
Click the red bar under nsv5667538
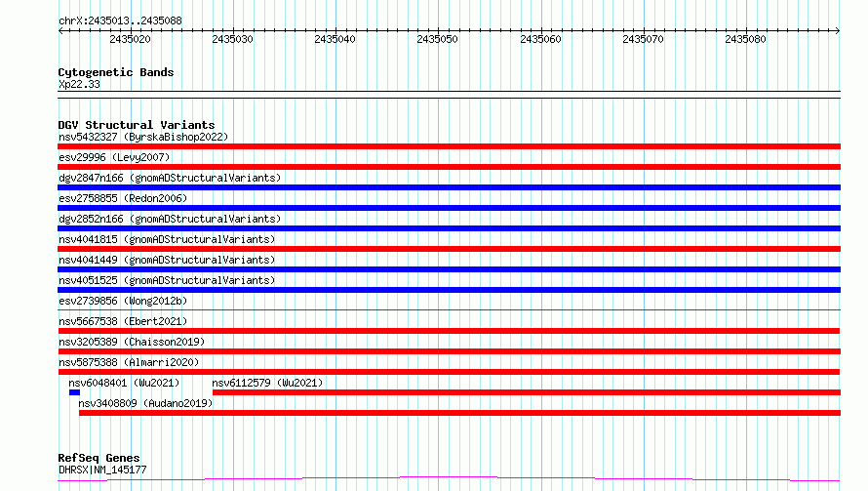coord(449,331)
